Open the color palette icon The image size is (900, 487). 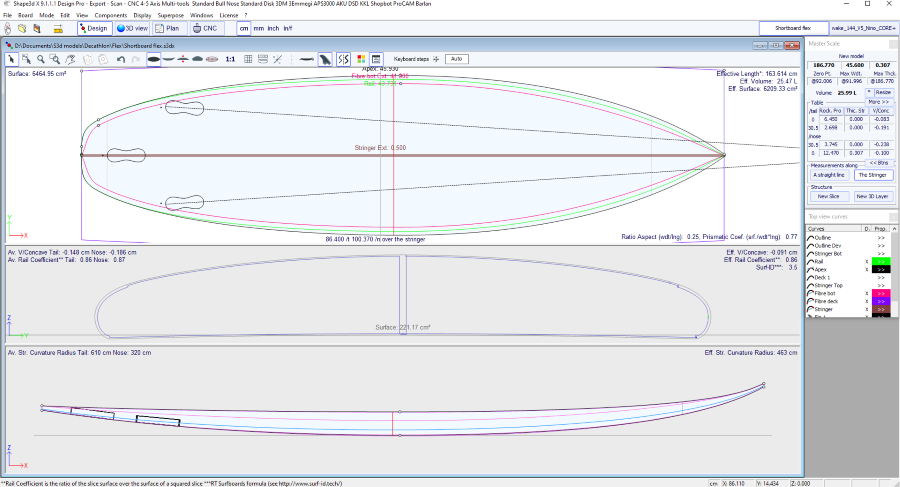click(x=360, y=60)
